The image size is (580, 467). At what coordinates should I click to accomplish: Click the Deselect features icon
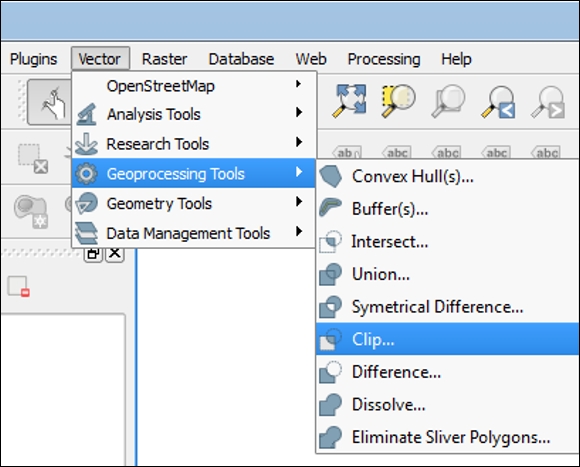[33, 158]
